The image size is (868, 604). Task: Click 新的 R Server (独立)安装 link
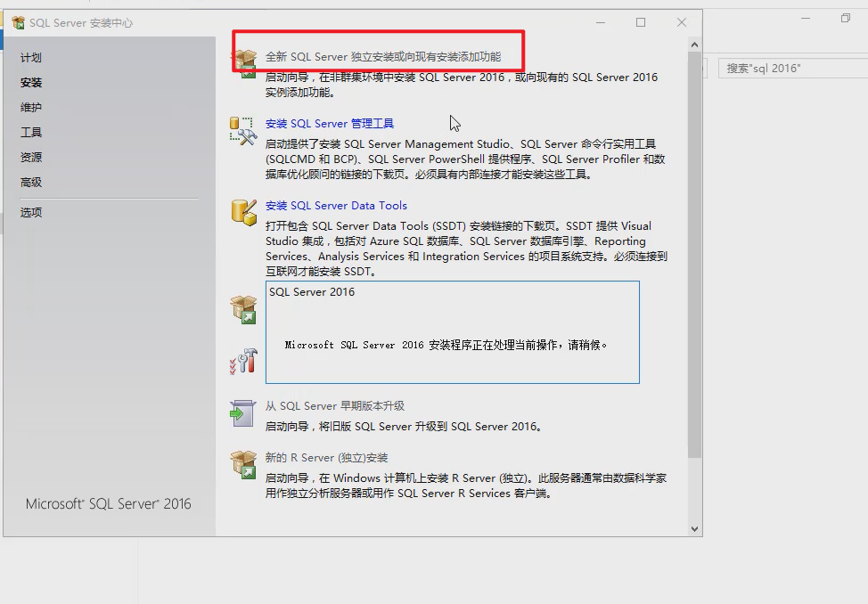[x=326, y=458]
